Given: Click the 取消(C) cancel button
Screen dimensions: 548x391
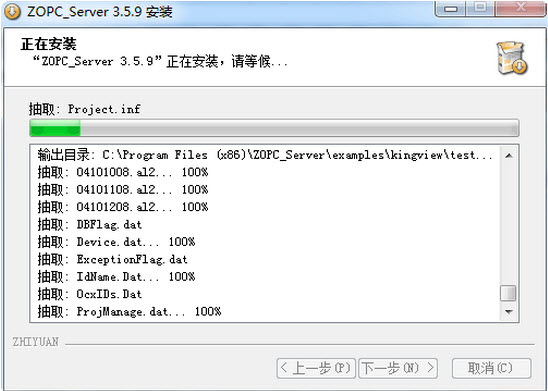Looking at the screenshot, I should click(491, 368).
